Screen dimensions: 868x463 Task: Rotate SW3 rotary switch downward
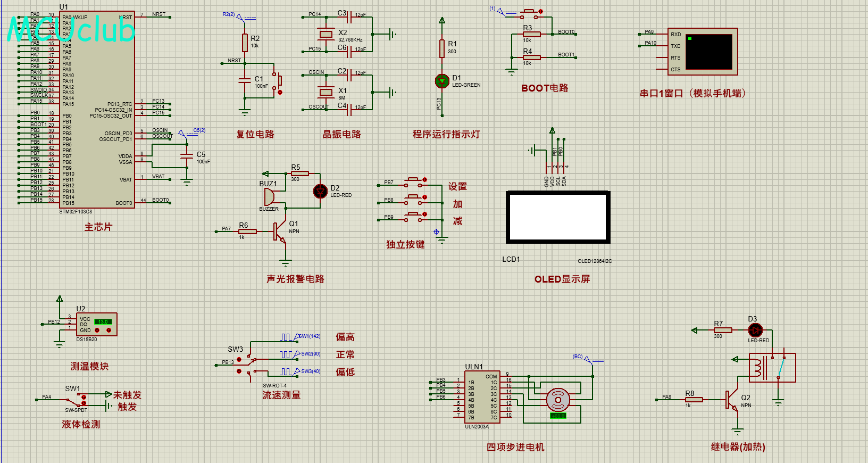(239, 371)
